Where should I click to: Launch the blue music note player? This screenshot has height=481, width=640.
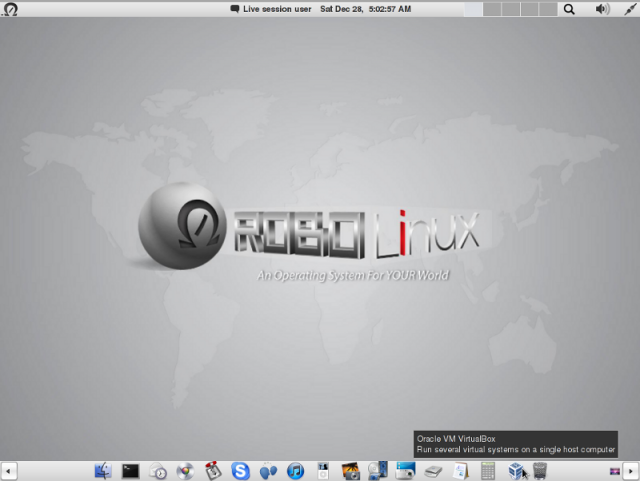(x=296, y=471)
